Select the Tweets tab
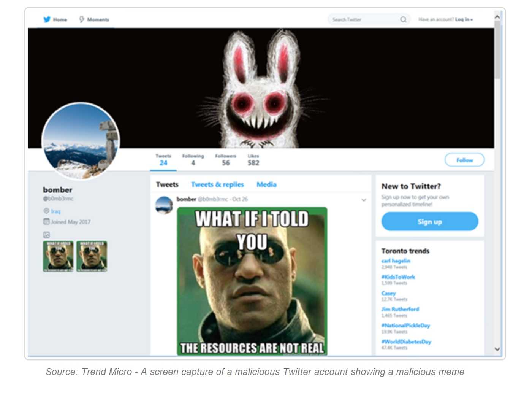This screenshot has height=394, width=532. [x=167, y=184]
